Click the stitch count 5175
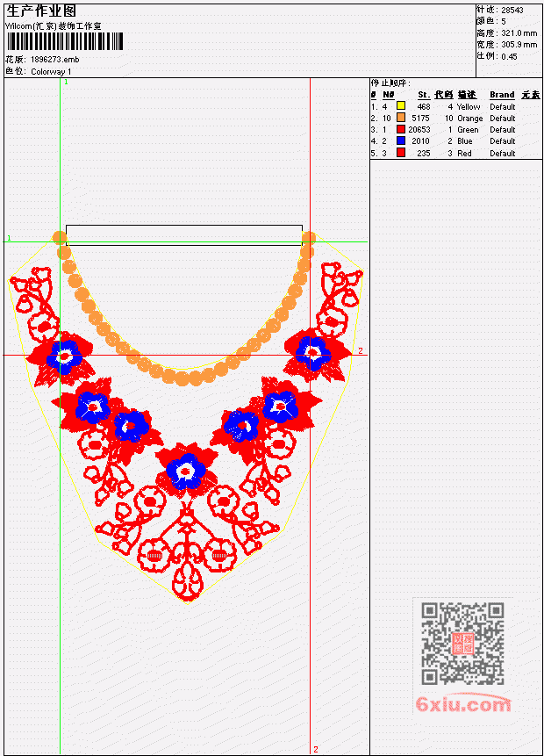This screenshot has height=756, width=544. (420, 119)
